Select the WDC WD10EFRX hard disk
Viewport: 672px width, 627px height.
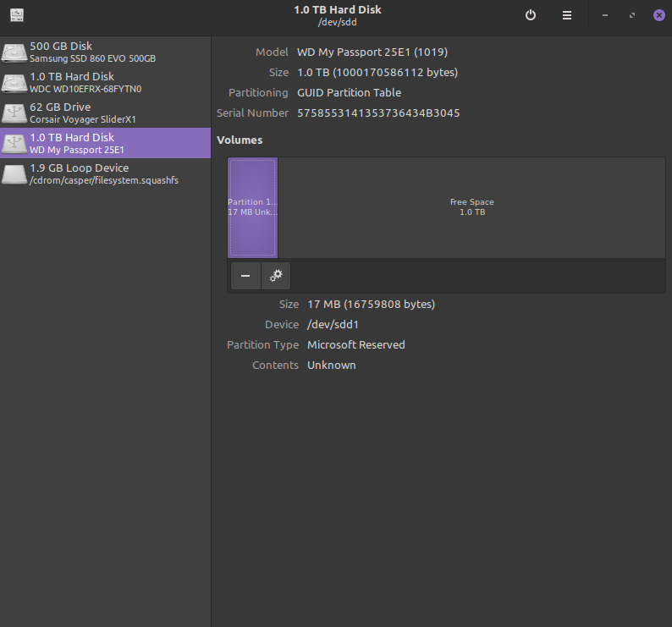pyautogui.click(x=106, y=82)
